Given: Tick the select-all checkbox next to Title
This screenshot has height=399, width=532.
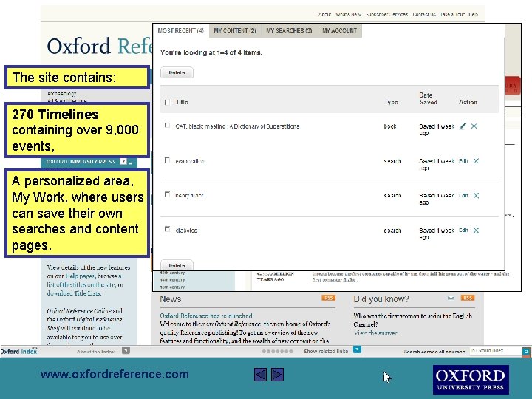Looking at the screenshot, I should click(x=167, y=103).
